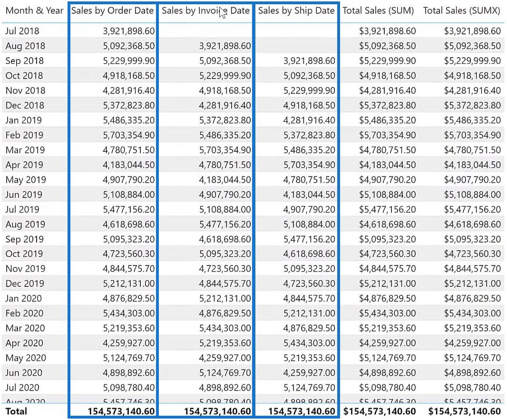
Task: Select the Mar 2020 row label
Action: tap(25, 328)
